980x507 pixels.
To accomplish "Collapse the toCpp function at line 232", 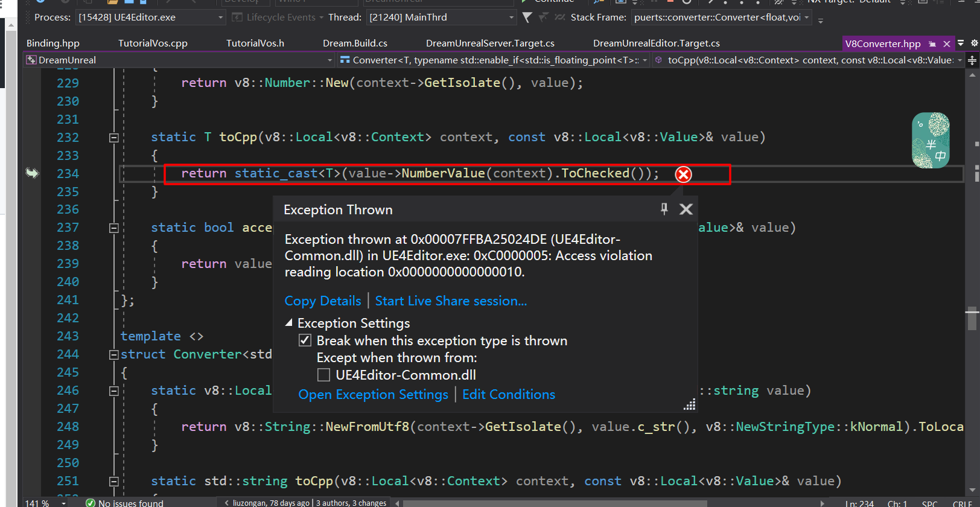I will pyautogui.click(x=113, y=138).
